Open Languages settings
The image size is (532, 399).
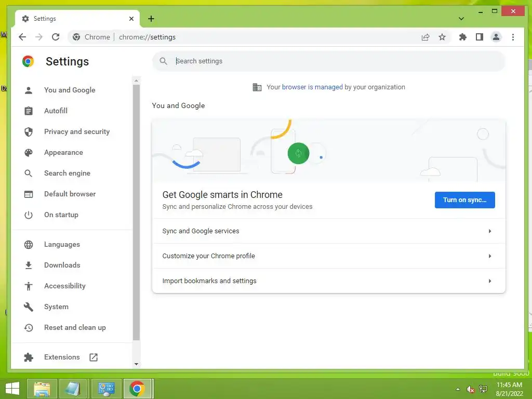click(x=62, y=244)
